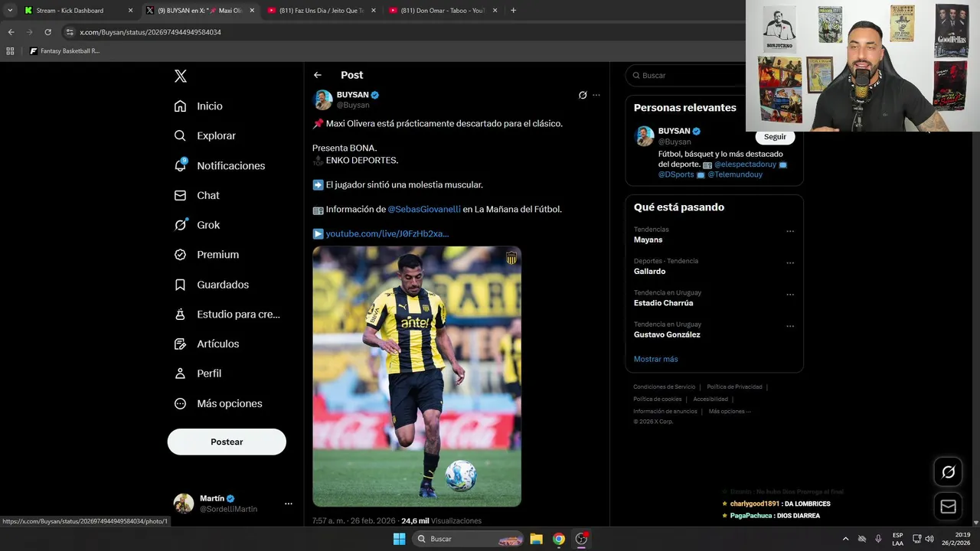Screen dimensions: 980x551
Task: Click Seguir button for BUYSAN
Action: (775, 137)
